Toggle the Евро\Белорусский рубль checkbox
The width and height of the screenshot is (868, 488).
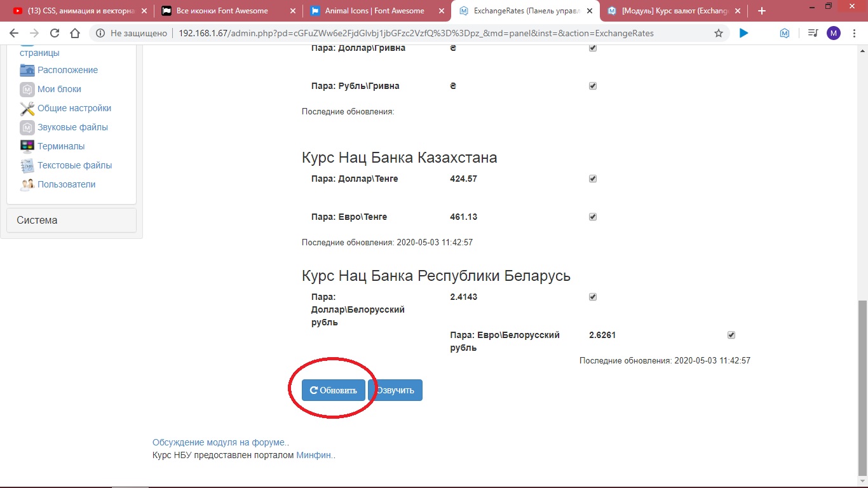click(x=731, y=335)
